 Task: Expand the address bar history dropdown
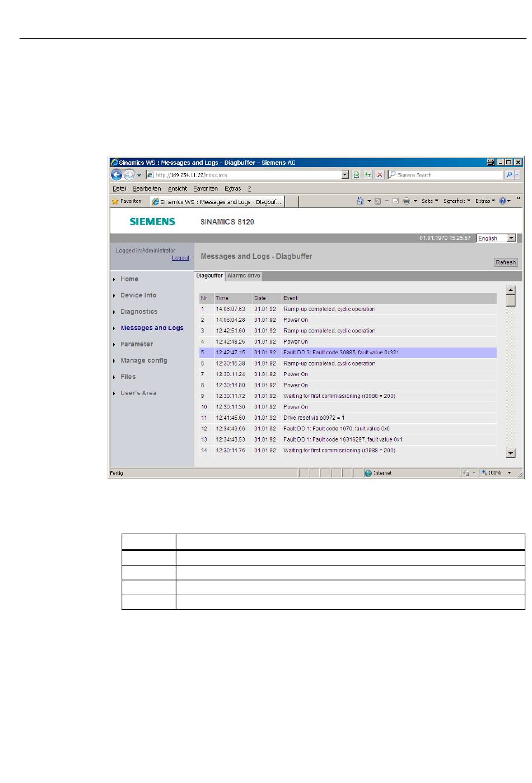click(345, 175)
